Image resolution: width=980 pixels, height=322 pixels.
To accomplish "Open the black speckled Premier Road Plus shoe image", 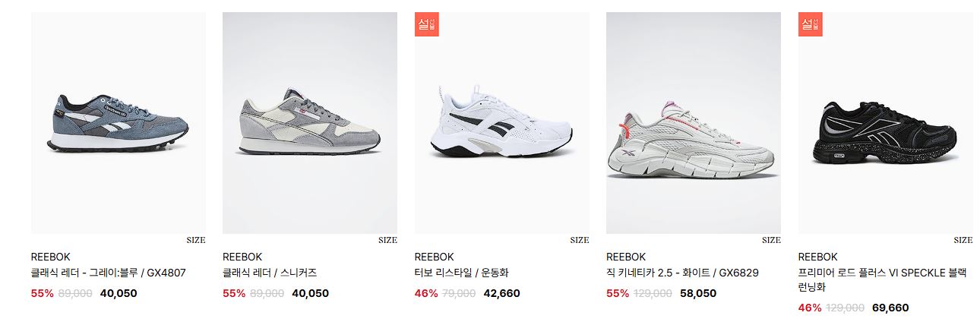I will (886, 123).
